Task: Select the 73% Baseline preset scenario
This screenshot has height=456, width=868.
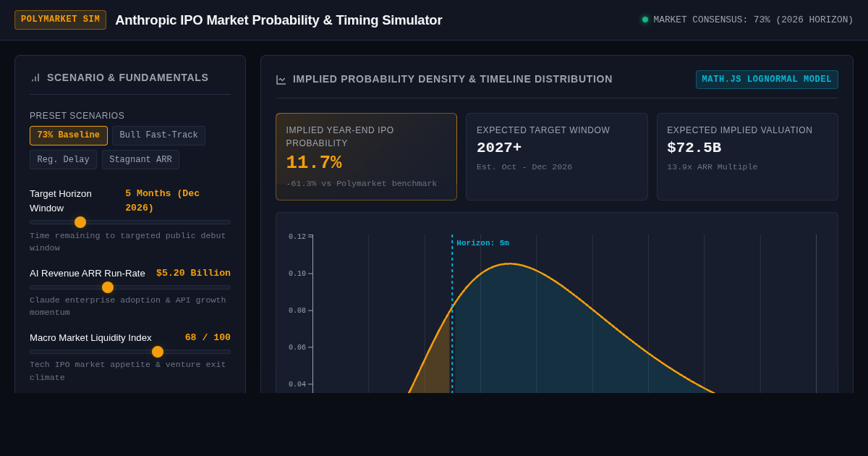Action: click(x=69, y=135)
